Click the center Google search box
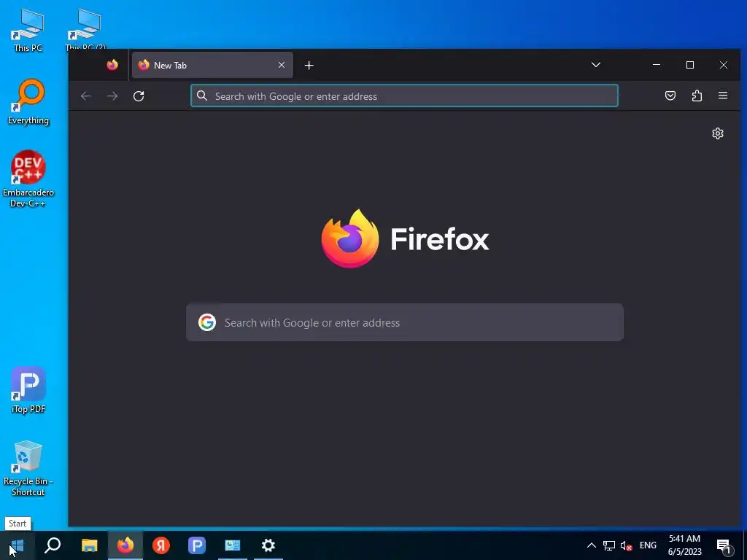Screen dimensions: 747x560 coord(404,322)
